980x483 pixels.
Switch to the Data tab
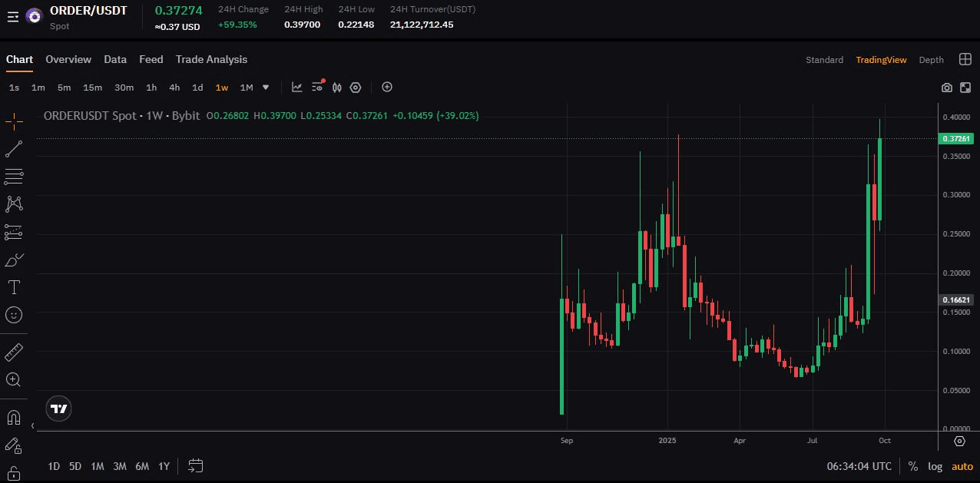tap(115, 59)
